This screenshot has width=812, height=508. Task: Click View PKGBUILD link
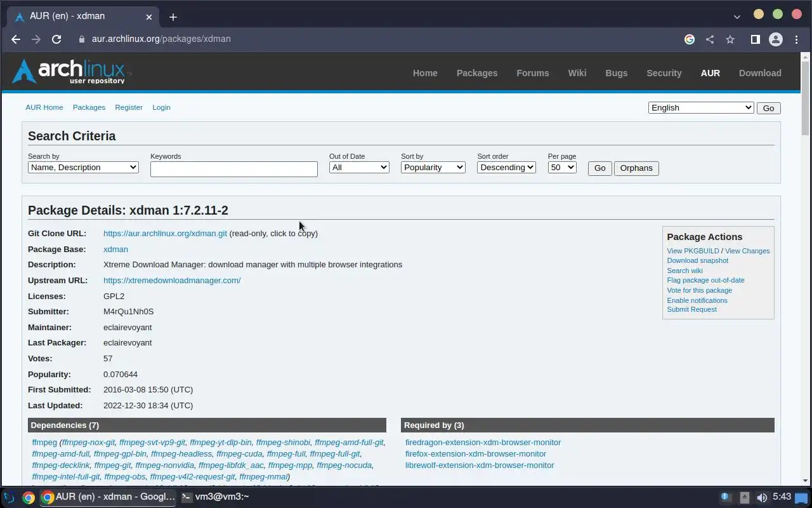click(x=693, y=251)
